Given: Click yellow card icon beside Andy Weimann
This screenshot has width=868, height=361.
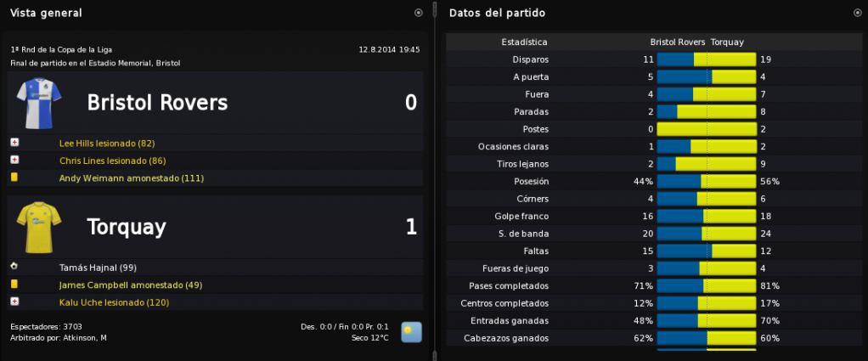Looking at the screenshot, I should [x=14, y=178].
